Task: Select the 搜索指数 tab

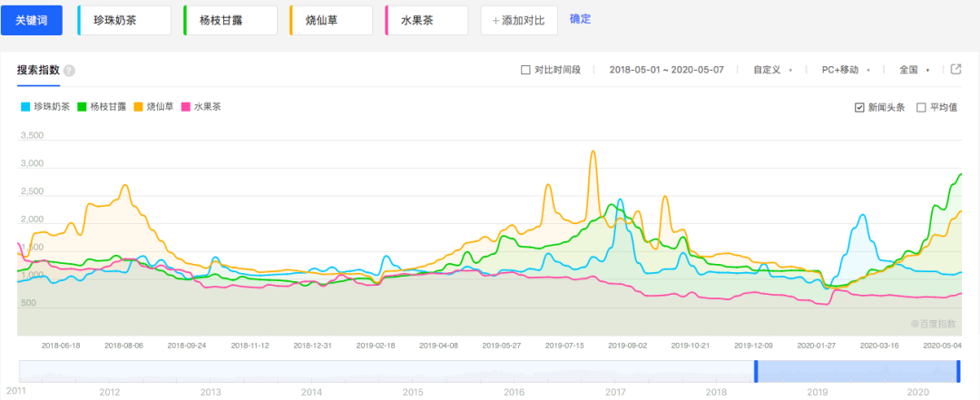Action: pos(38,70)
